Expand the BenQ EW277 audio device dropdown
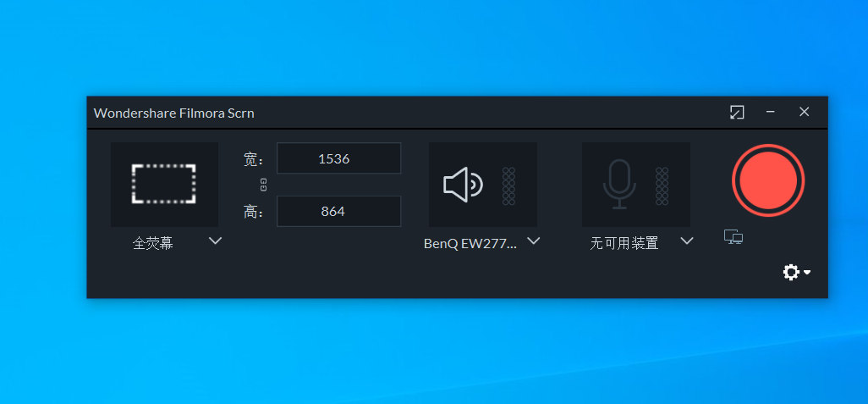868x404 pixels. (533, 241)
